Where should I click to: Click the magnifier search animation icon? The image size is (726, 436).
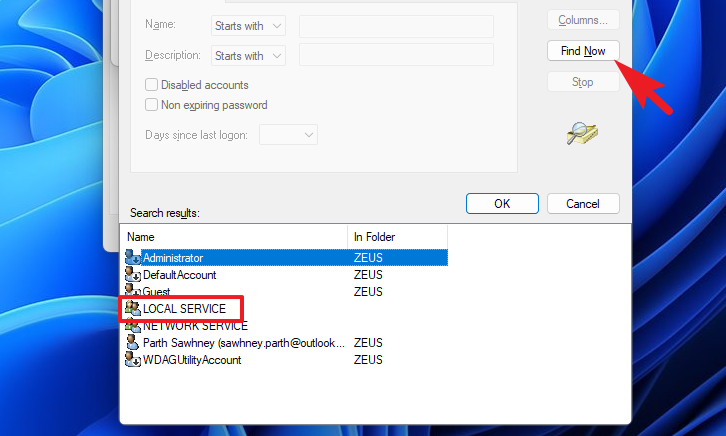click(582, 133)
